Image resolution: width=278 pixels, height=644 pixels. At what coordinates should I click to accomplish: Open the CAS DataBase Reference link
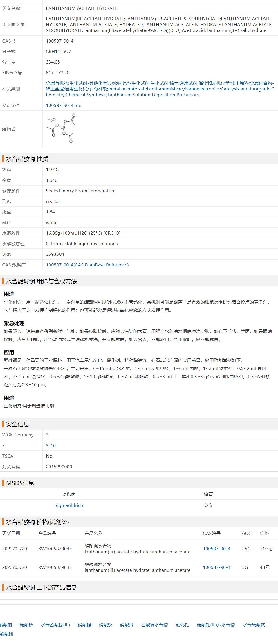[x=87, y=265]
